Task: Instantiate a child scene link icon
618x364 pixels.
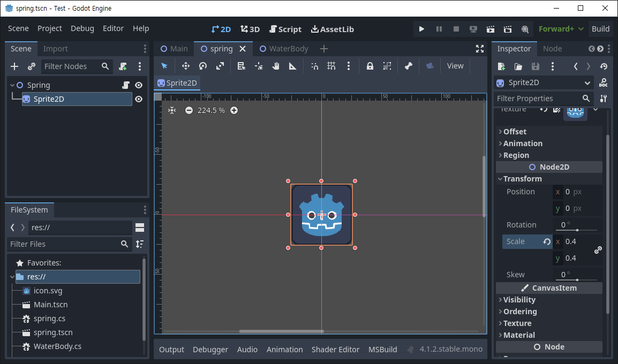Action: point(32,66)
